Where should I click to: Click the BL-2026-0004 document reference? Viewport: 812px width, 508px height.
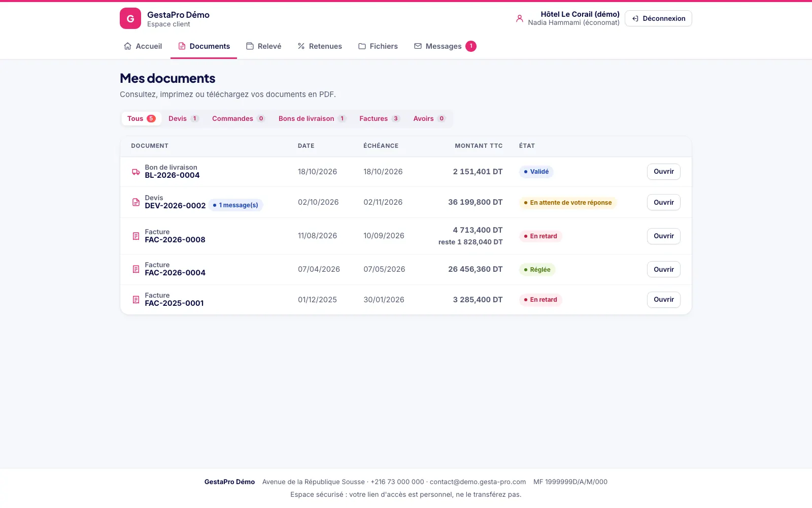(172, 175)
